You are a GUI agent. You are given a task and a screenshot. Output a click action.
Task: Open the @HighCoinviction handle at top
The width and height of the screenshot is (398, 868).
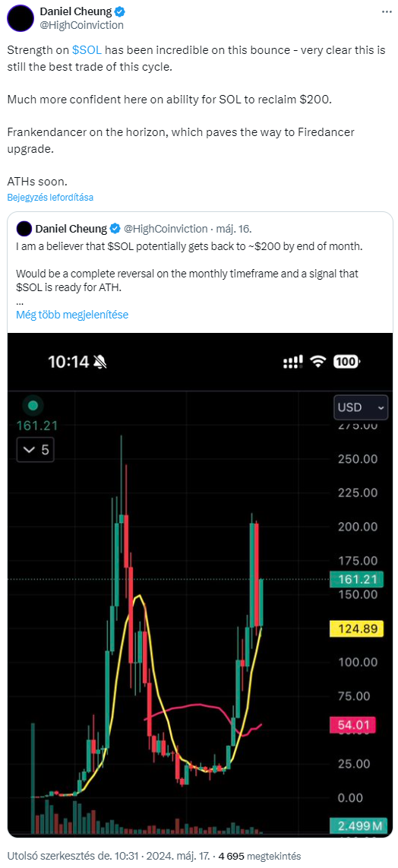click(82, 25)
